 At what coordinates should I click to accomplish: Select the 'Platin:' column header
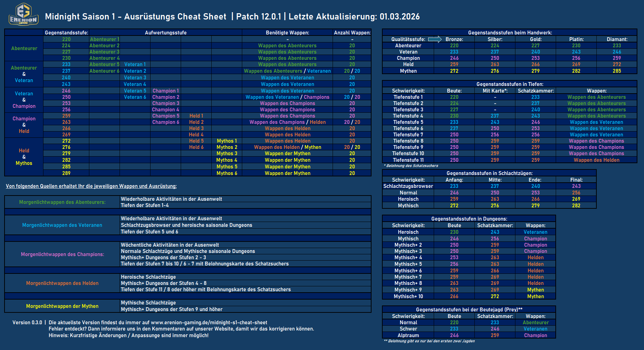click(x=576, y=39)
